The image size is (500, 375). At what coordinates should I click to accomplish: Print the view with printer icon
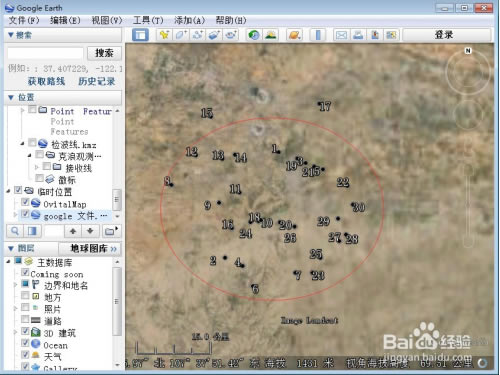[358, 35]
